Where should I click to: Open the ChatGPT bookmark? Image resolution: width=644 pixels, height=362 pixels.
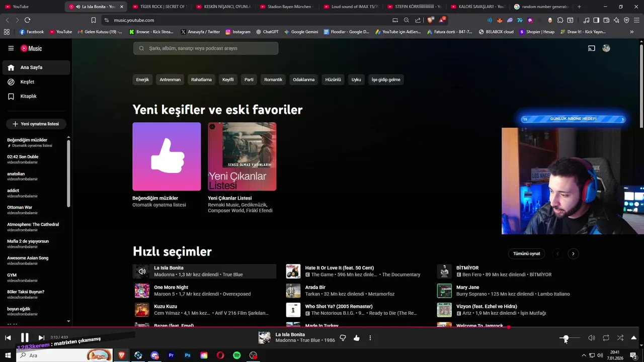coord(267,32)
